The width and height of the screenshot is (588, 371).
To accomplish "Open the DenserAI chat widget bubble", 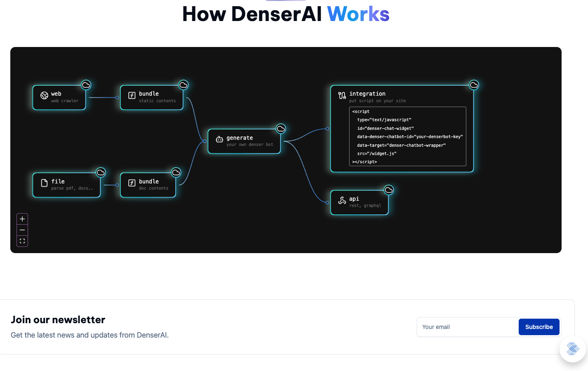I will click(572, 349).
